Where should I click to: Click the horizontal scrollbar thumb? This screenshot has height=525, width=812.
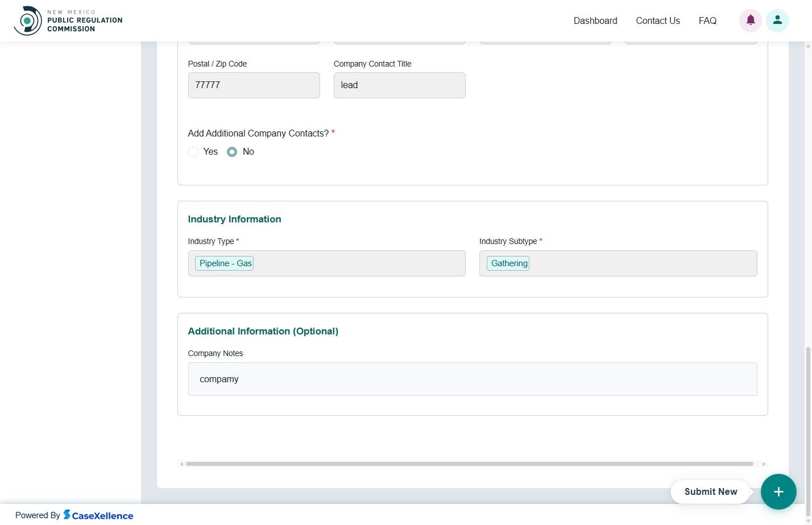[470, 464]
